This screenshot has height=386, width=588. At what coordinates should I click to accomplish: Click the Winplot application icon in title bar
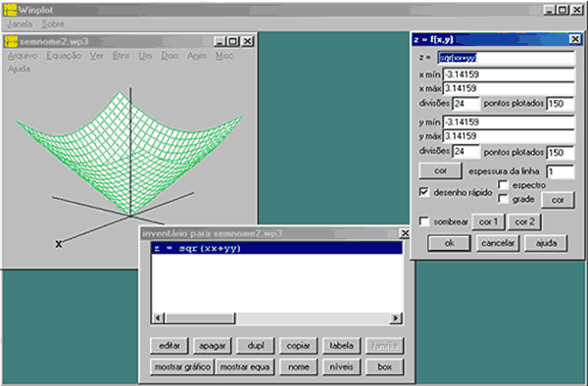(x=10, y=10)
